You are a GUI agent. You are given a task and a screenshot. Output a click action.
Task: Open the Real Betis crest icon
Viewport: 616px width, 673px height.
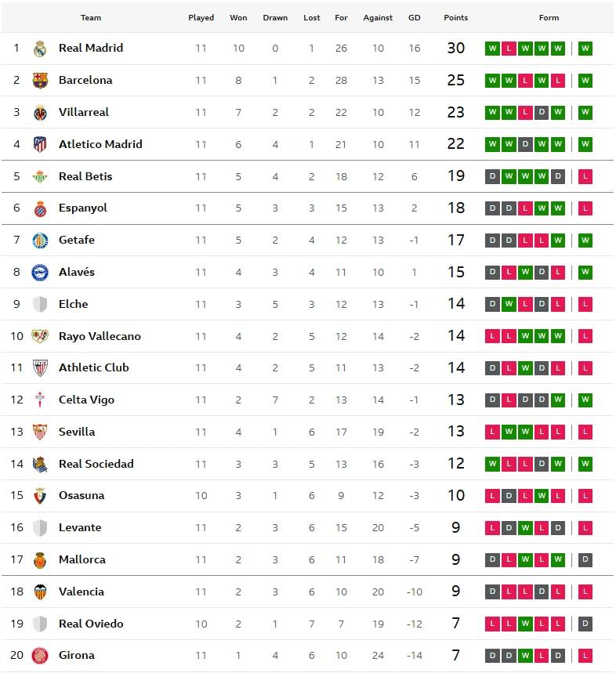click(x=40, y=177)
